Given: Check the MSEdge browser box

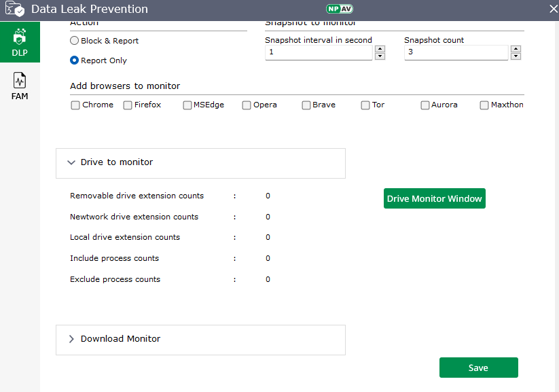Looking at the screenshot, I should click(187, 105).
